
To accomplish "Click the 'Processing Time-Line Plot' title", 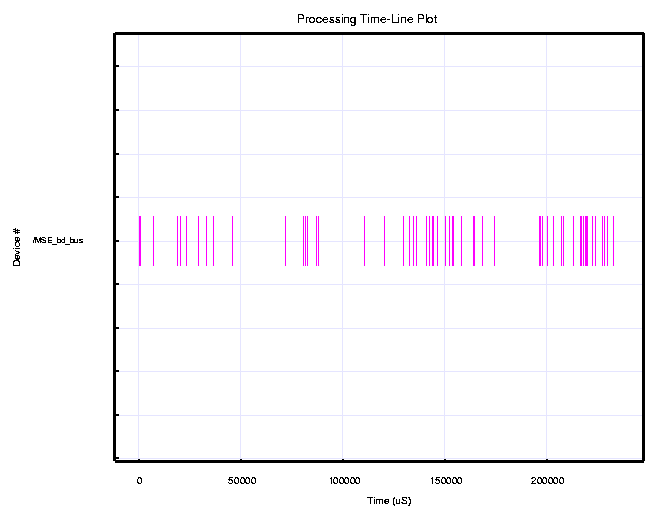I will coord(366,19).
